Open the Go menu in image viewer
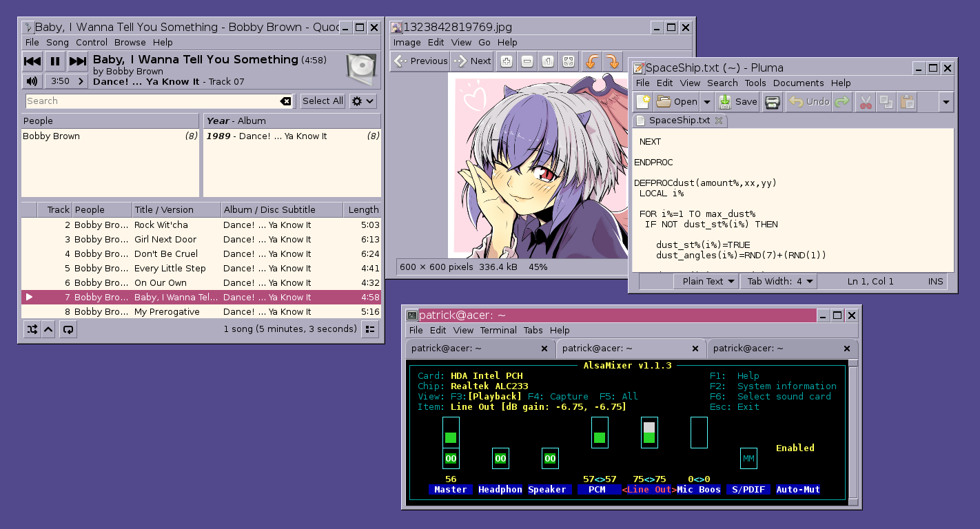The width and height of the screenshot is (980, 529). tap(484, 43)
